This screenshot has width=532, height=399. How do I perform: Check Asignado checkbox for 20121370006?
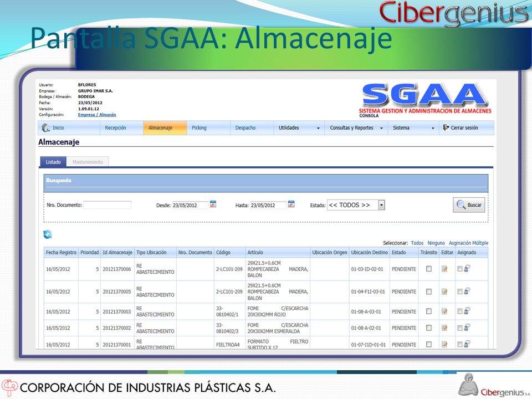[460, 269]
